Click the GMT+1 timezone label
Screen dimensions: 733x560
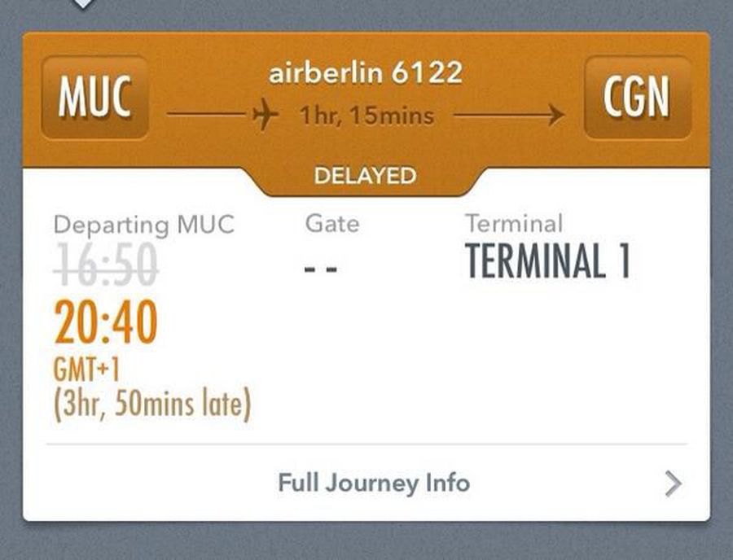[87, 371]
